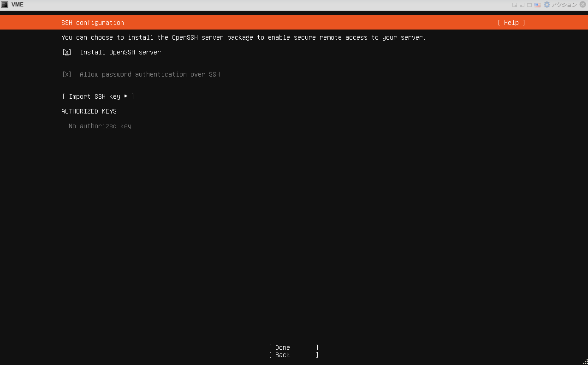
Task: Click the VME terminal icon in the title bar
Action: [6, 5]
